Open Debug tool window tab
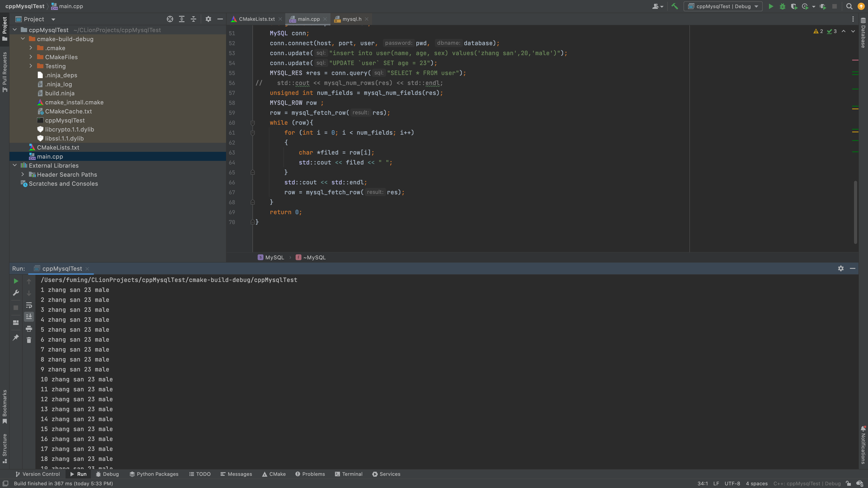This screenshot has width=868, height=488. [x=107, y=474]
